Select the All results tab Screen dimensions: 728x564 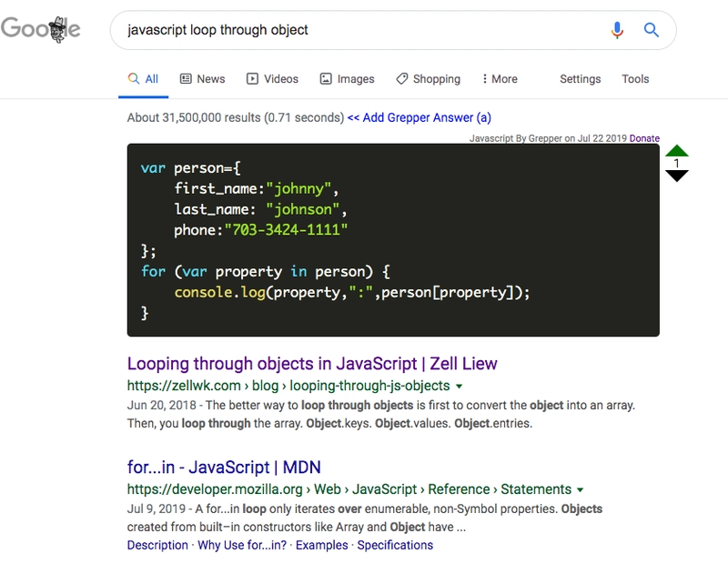[x=143, y=79]
